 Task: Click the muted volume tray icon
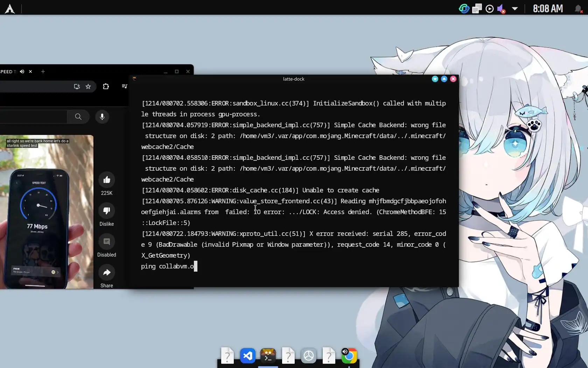point(502,9)
